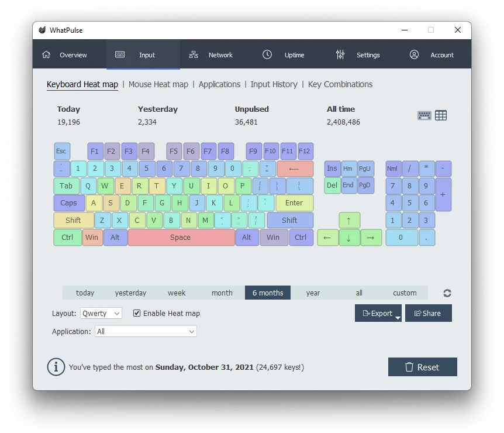Click the orange Win key left of Space
Screen dimensions: 504x433
pyautogui.click(x=92, y=238)
